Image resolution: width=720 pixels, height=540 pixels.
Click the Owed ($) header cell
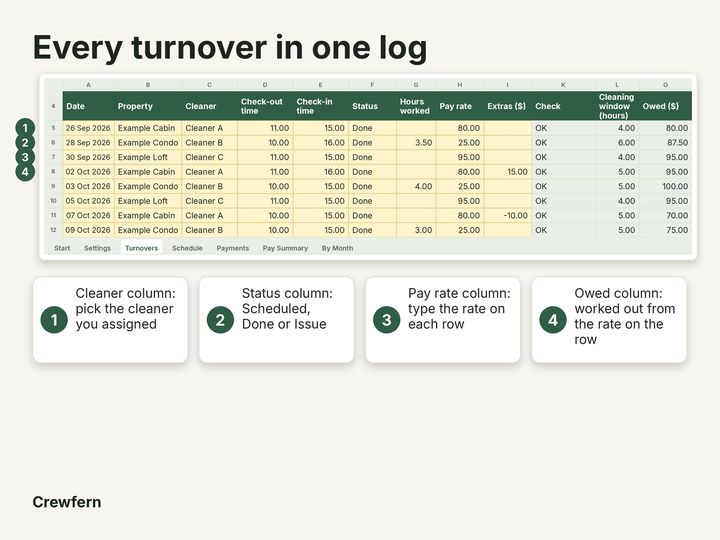tap(665, 106)
